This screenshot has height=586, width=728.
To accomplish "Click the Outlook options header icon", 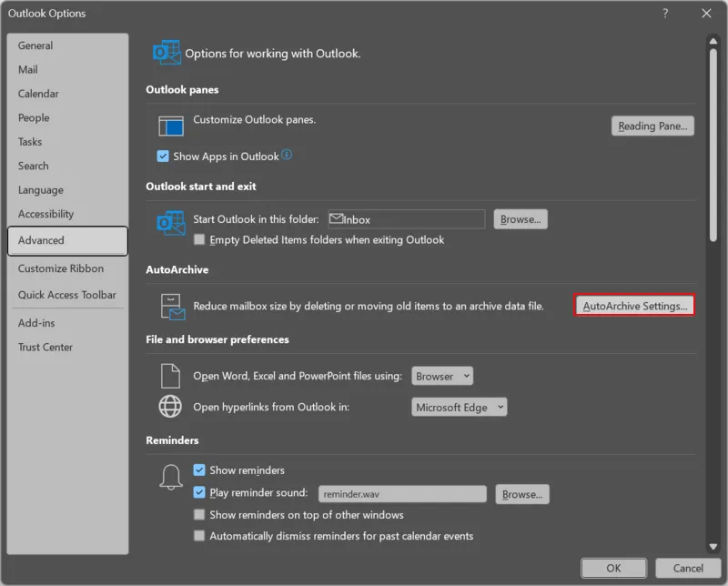I will pos(167,53).
